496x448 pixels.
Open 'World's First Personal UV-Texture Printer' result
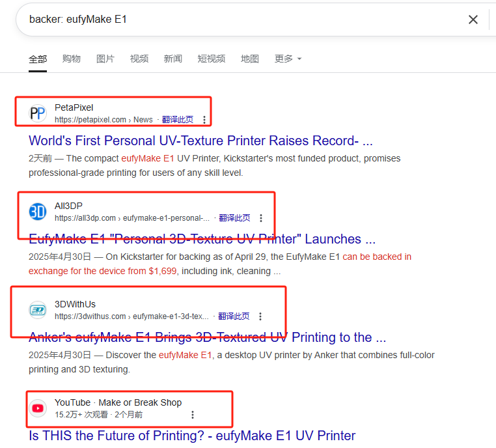coord(200,141)
